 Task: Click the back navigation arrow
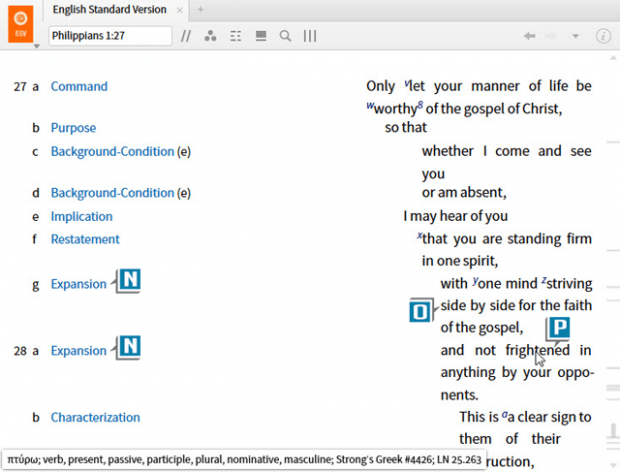tap(529, 36)
